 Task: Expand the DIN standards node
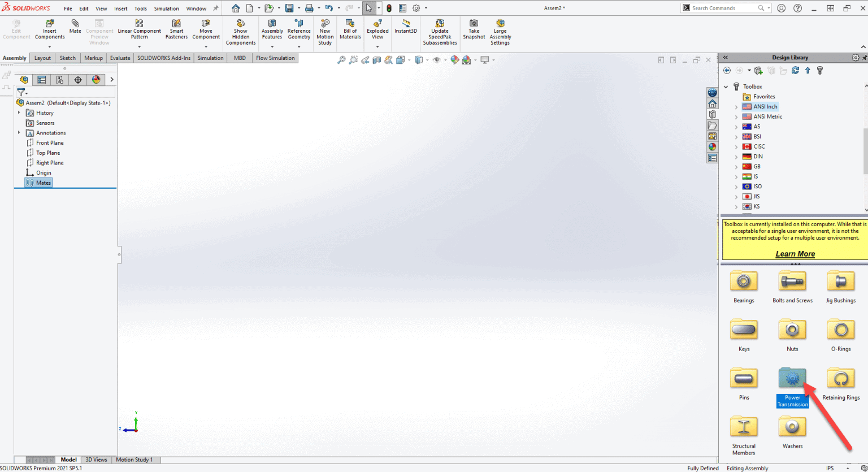tap(736, 157)
